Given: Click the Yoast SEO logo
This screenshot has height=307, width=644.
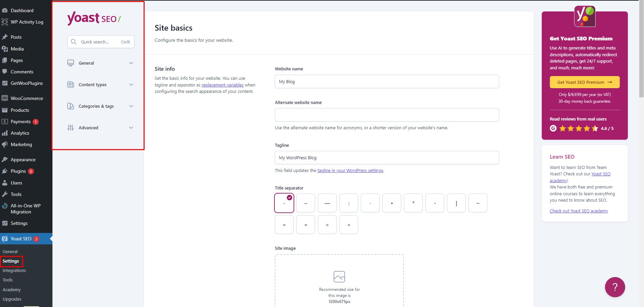Looking at the screenshot, I should tap(94, 18).
